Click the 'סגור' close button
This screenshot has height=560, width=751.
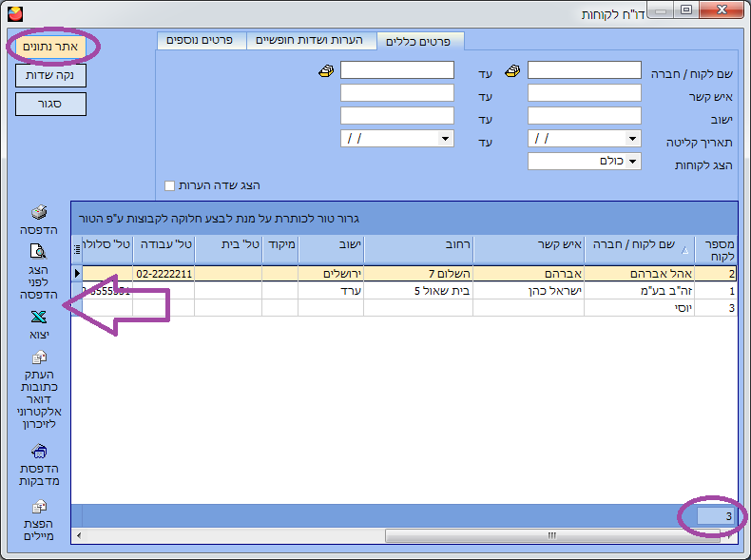point(50,104)
